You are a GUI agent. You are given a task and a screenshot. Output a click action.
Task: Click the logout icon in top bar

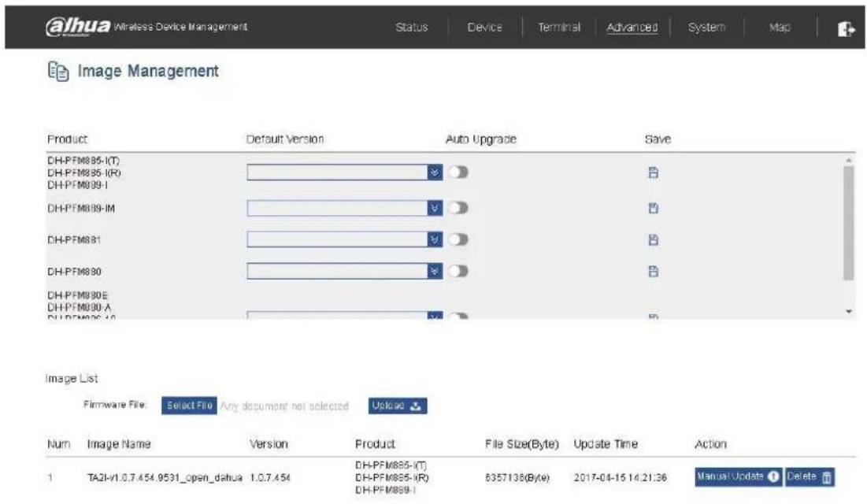click(846, 29)
